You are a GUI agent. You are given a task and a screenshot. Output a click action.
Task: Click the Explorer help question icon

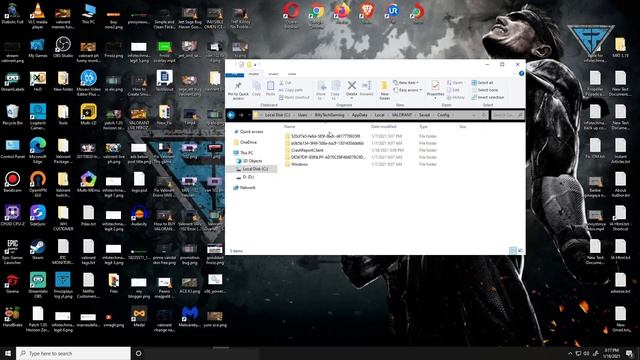coord(521,73)
